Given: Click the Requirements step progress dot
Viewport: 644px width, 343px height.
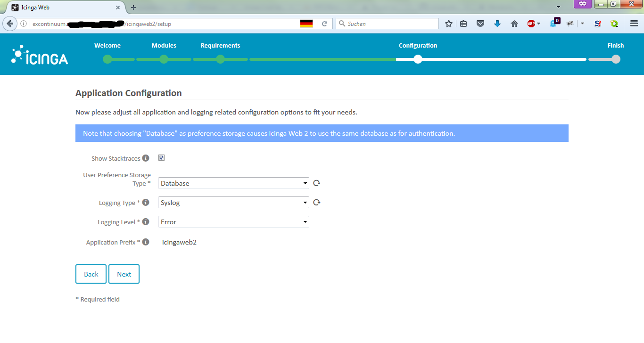Looking at the screenshot, I should coord(221,59).
